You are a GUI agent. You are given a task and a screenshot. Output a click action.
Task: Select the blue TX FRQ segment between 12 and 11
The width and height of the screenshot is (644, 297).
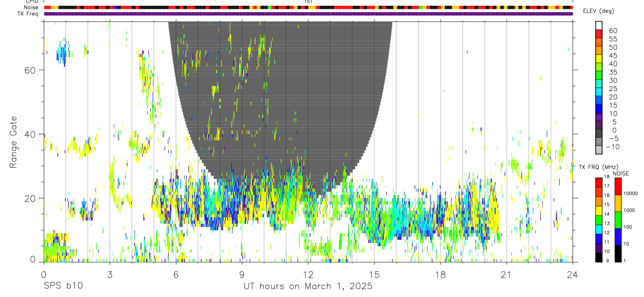point(599,238)
